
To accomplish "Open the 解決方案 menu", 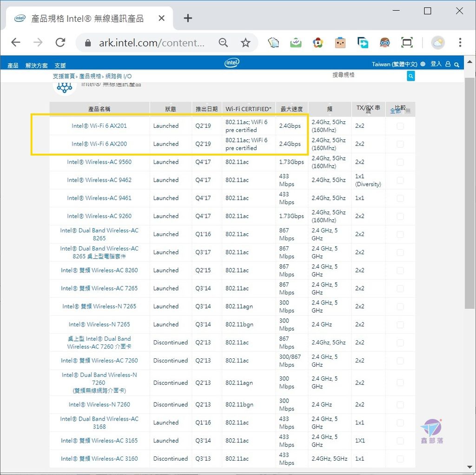I will tap(36, 65).
